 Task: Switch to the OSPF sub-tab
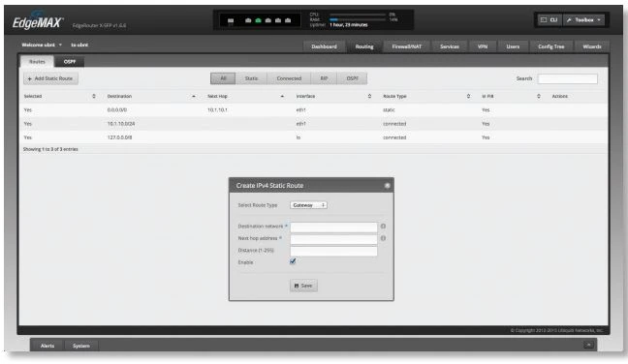(70, 62)
